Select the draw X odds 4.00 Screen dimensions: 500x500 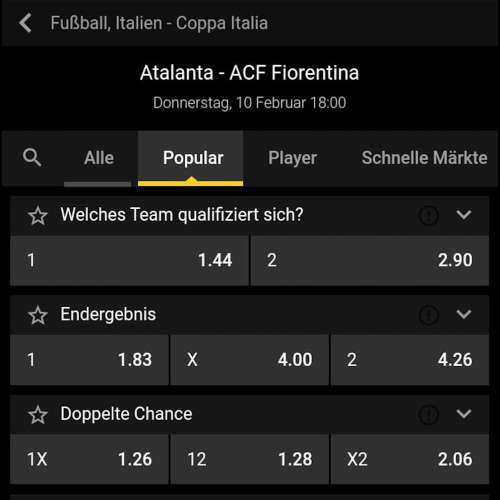point(249,360)
